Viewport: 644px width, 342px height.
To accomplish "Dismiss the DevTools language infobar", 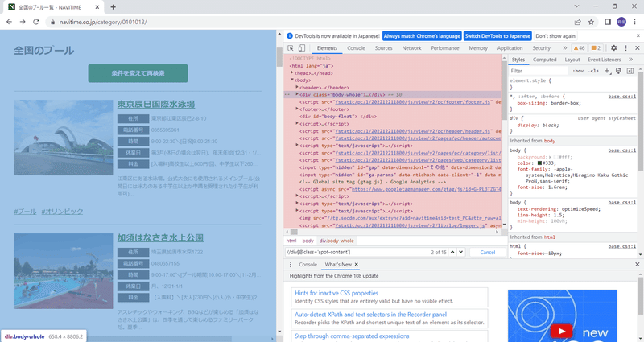I will (638, 36).
